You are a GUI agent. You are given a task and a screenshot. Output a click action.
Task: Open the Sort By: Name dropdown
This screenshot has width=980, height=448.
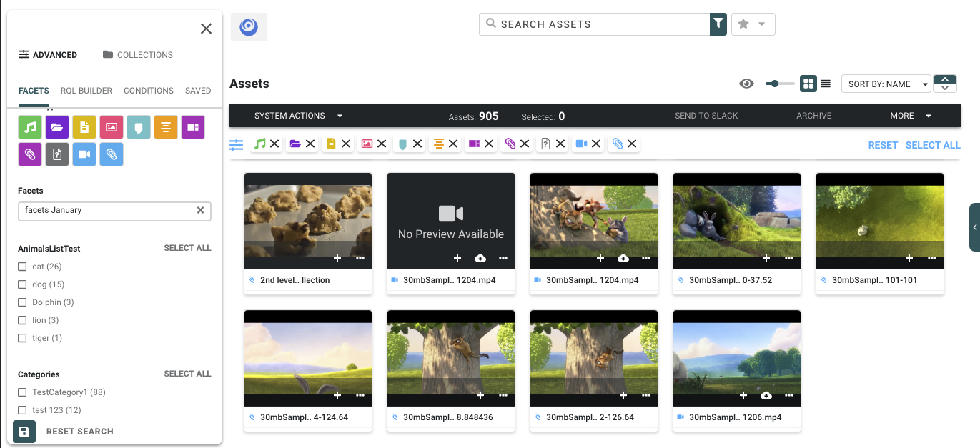[x=886, y=84]
